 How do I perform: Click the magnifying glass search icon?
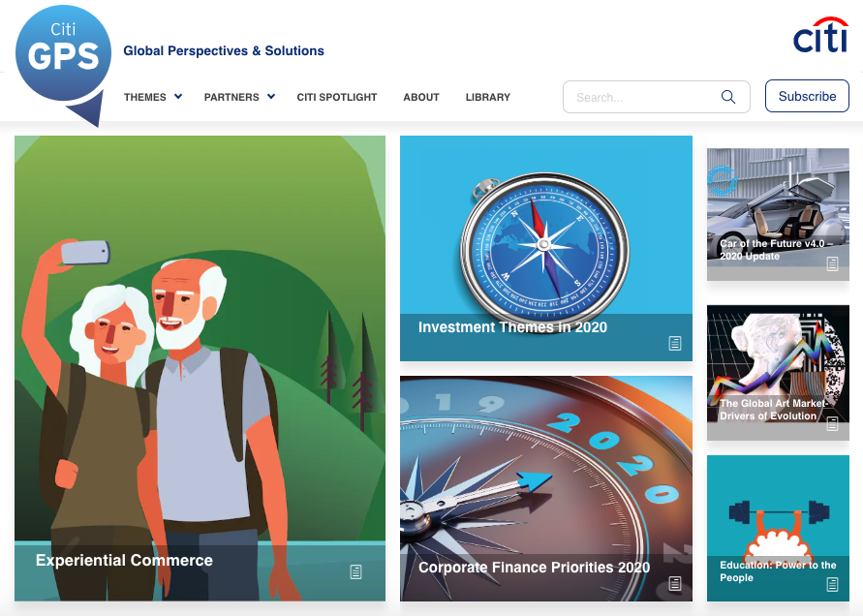[728, 97]
